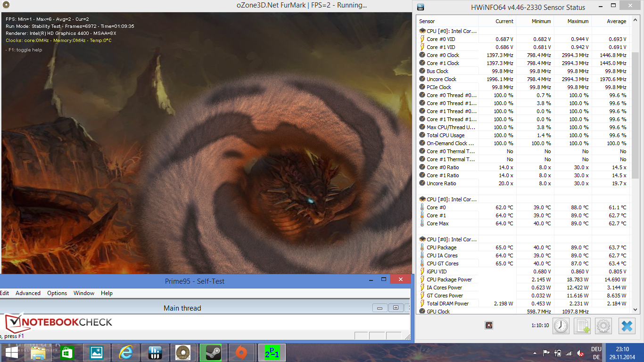Open the Action Center flag in the tray
The height and width of the screenshot is (362, 644).
tap(546, 353)
